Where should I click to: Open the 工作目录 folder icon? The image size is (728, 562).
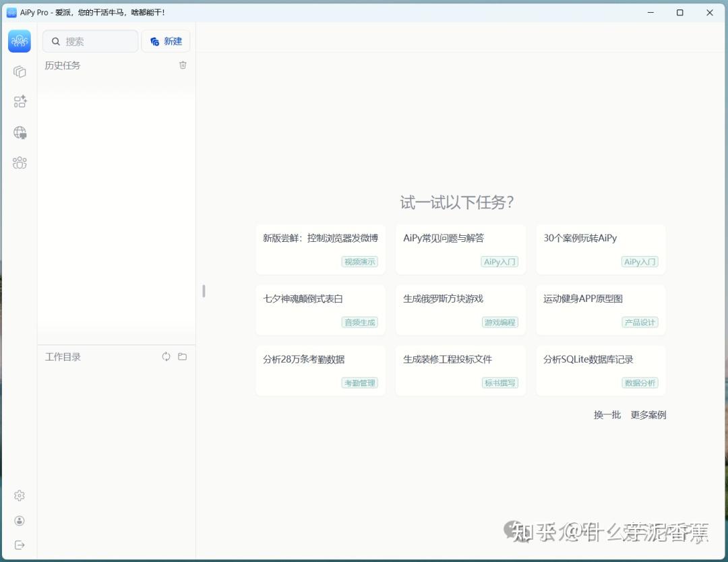click(183, 356)
